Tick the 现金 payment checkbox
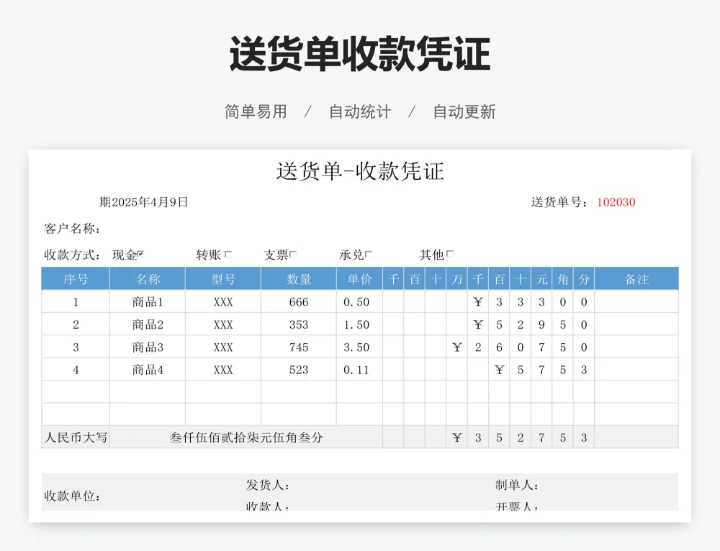 pos(141,253)
